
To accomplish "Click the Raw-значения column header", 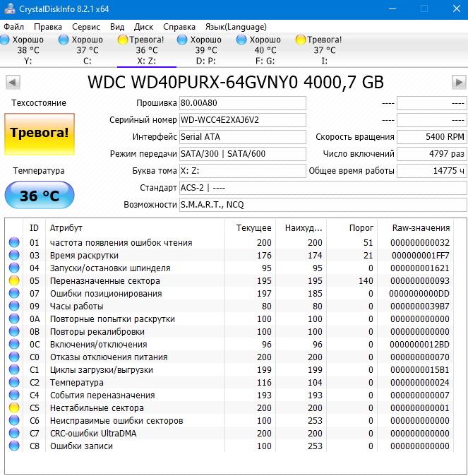I will 414,228.
